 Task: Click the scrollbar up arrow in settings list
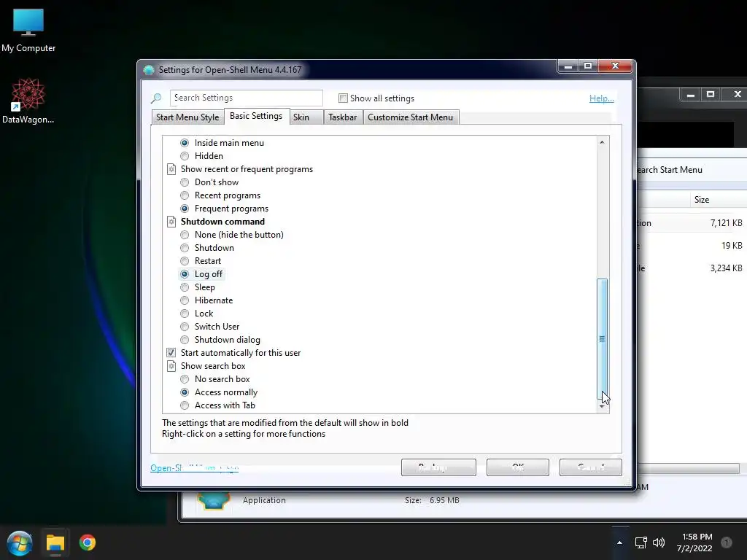(602, 142)
